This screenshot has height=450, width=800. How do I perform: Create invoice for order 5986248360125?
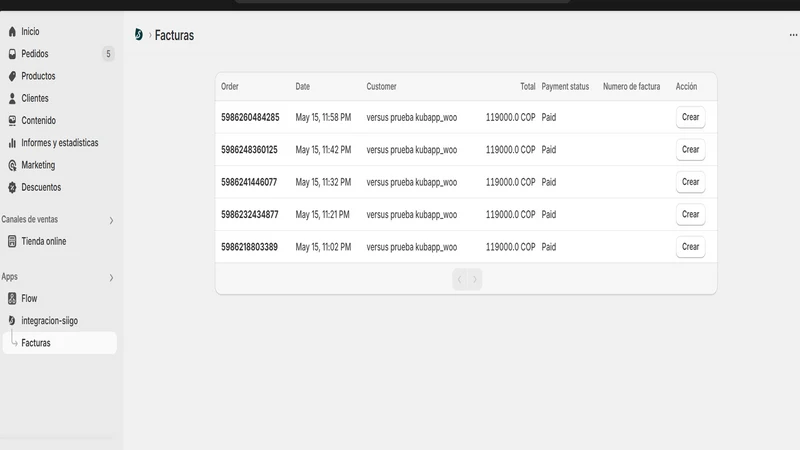click(x=690, y=149)
